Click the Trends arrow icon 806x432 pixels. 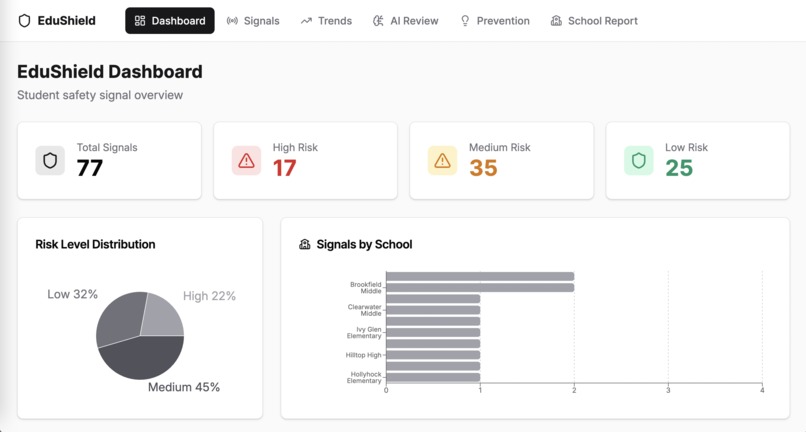306,21
